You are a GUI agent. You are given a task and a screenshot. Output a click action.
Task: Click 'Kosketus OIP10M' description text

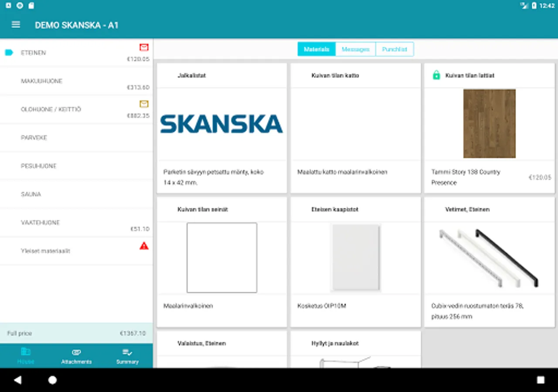(322, 306)
